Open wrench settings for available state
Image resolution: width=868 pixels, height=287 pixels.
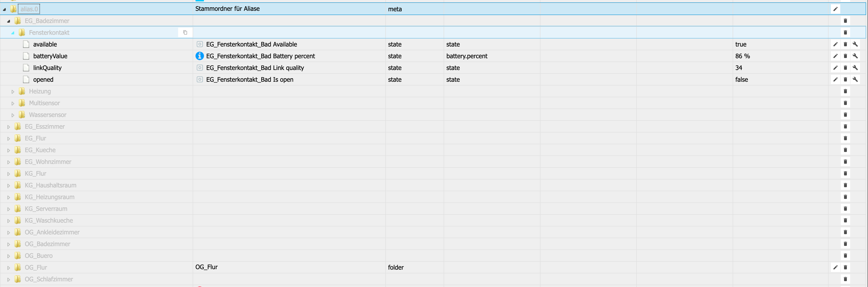pyautogui.click(x=855, y=44)
